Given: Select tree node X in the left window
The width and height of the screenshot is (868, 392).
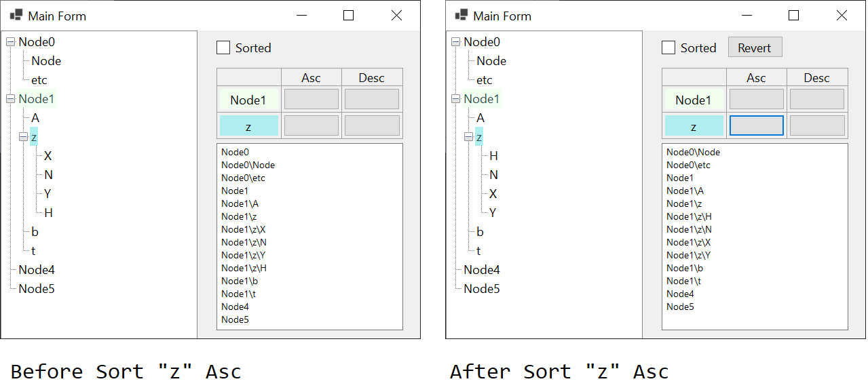Looking at the screenshot, I should click(48, 156).
